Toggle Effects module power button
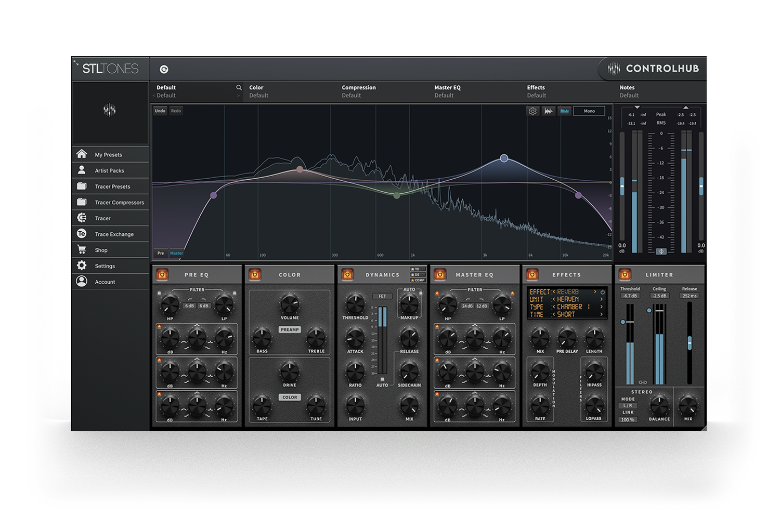Viewport: 780px width, 532px height. click(532, 274)
